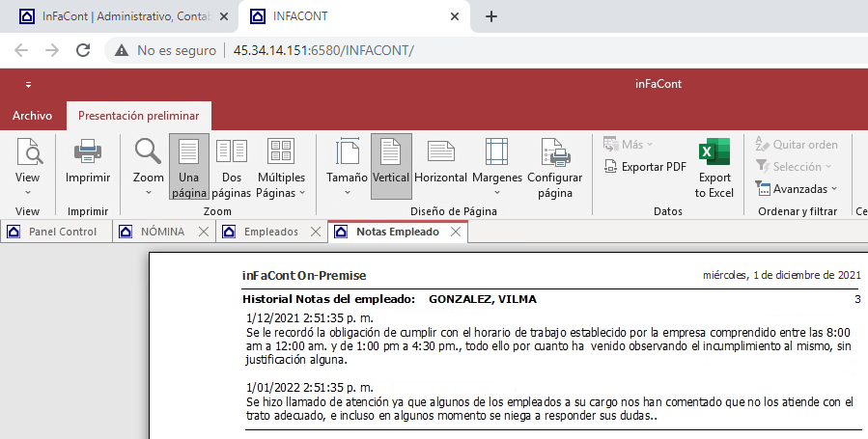Click the 'inFaCont On-Premise' report header

[x=304, y=275]
